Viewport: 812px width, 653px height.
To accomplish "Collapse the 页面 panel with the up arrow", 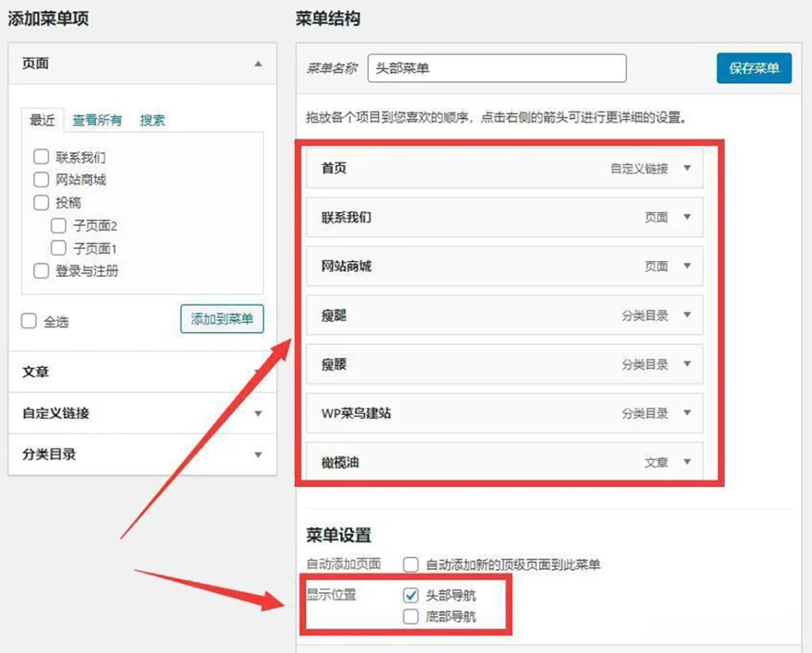I will pyautogui.click(x=258, y=63).
